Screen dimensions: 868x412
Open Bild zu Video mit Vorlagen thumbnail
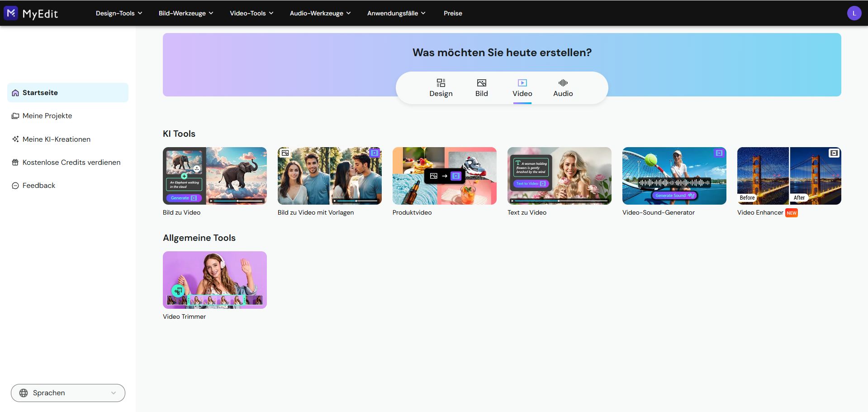pyautogui.click(x=330, y=176)
